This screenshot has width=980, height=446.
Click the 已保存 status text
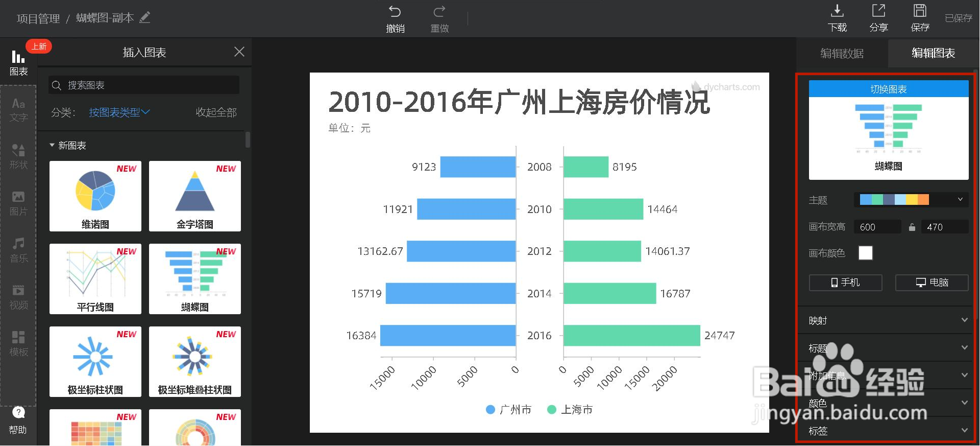[959, 18]
